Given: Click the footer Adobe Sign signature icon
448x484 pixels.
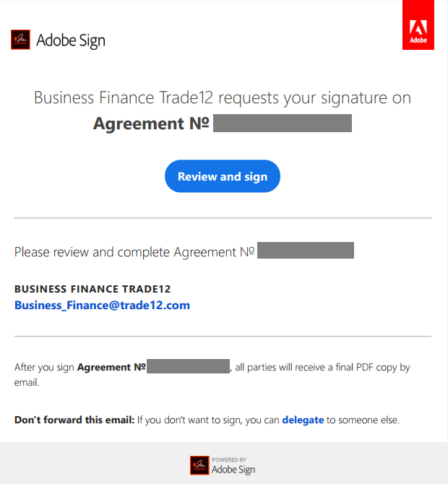Looking at the screenshot, I should [199, 465].
